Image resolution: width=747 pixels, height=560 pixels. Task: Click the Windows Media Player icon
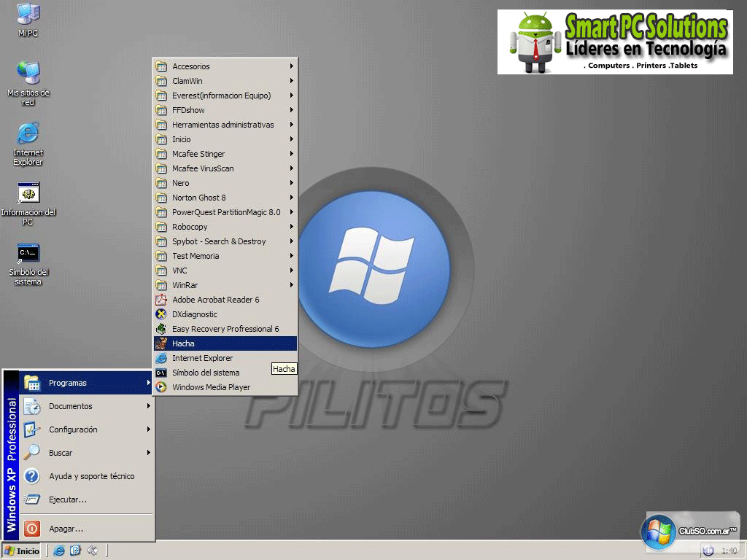pyautogui.click(x=161, y=387)
